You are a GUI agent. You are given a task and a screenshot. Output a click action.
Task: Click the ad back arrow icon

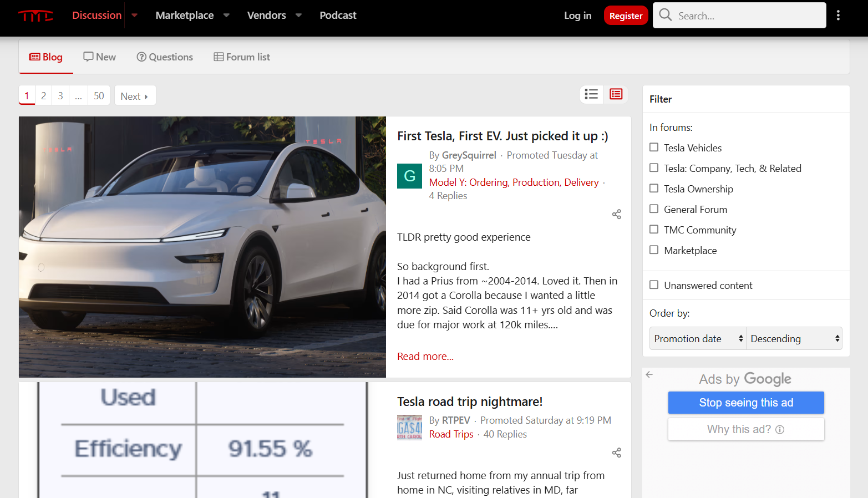649,374
